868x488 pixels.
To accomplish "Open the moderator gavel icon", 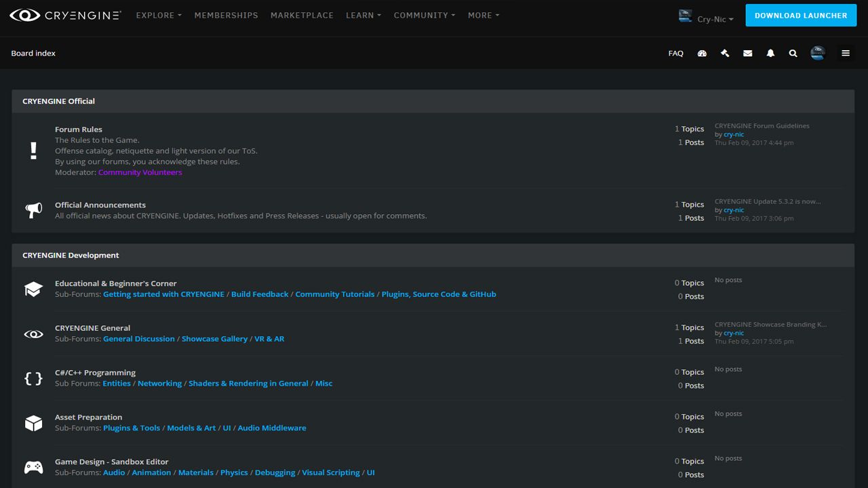I will (725, 53).
